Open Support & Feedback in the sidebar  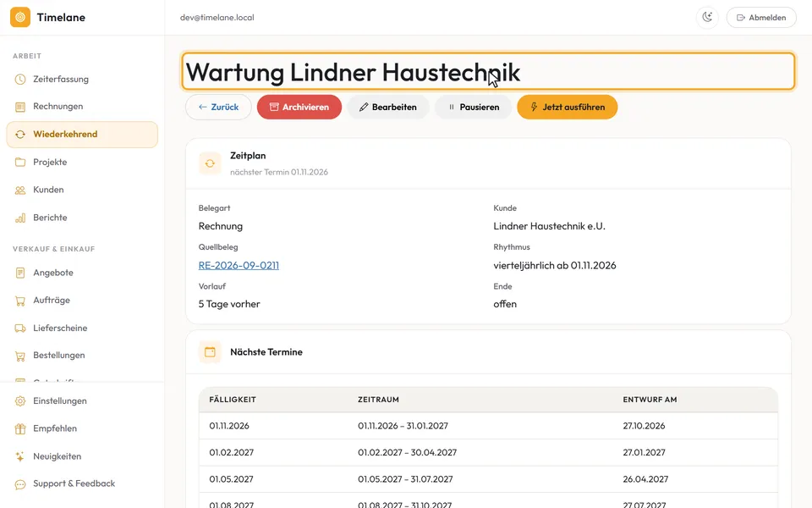(x=82, y=483)
